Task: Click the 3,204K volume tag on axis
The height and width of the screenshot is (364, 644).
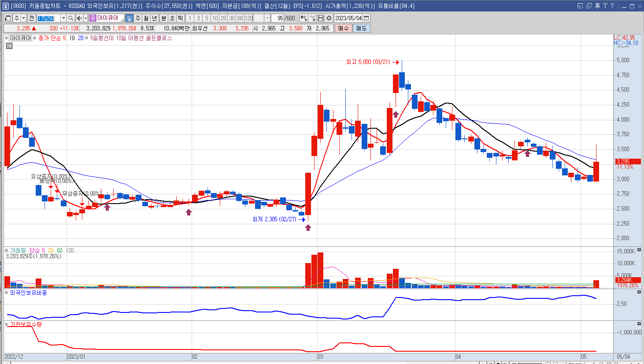Action: [x=628, y=280]
